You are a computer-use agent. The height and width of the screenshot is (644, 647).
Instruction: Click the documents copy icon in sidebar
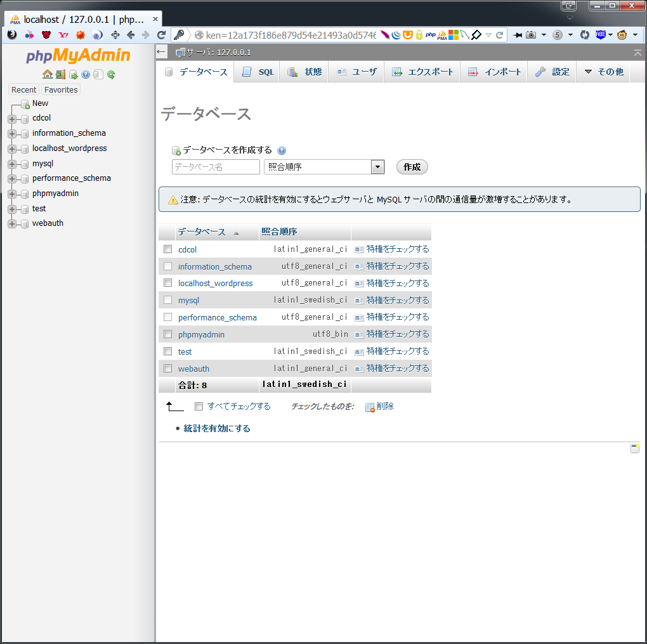[98, 74]
